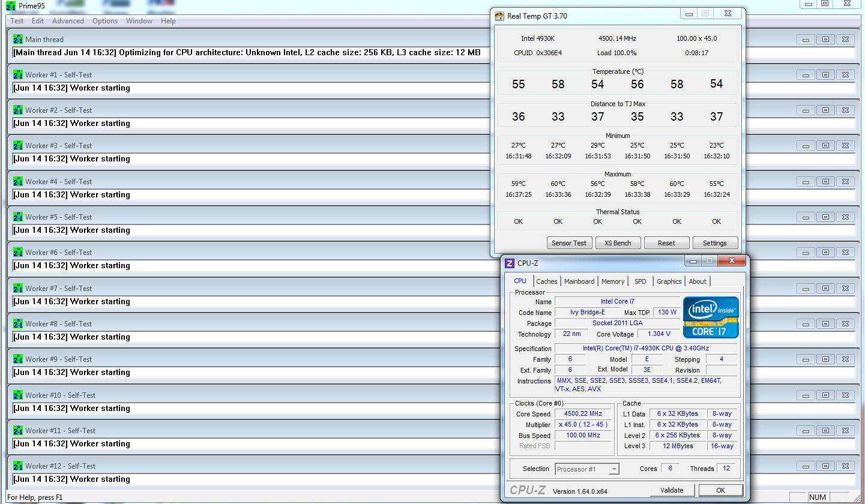This screenshot has height=504, width=865.
Task: Maximize the Worker #1 sub-window
Action: click(825, 75)
